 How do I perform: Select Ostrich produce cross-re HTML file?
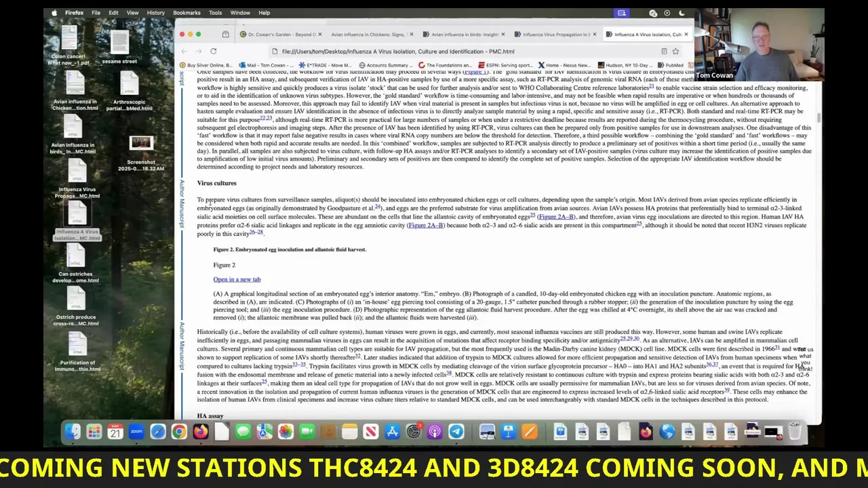coord(75,307)
